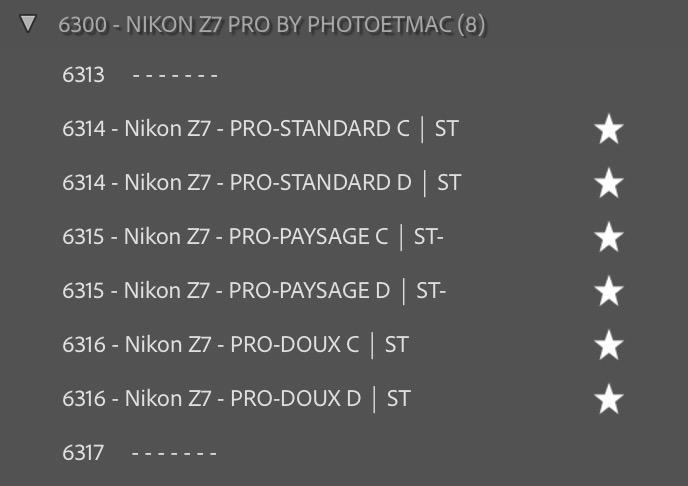Select the 6317 separator preset
688x486 pixels.
pos(83,453)
